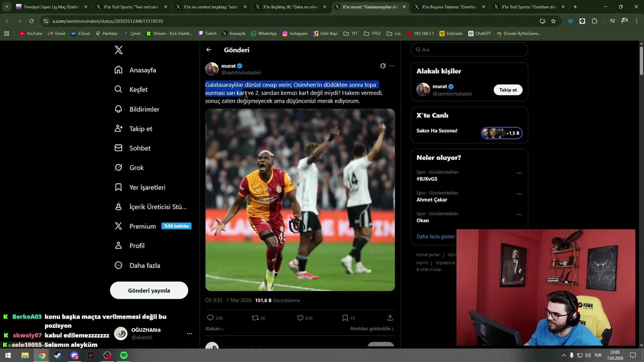This screenshot has width=644, height=362.
Task: Reload the page
Action: tap(31, 21)
